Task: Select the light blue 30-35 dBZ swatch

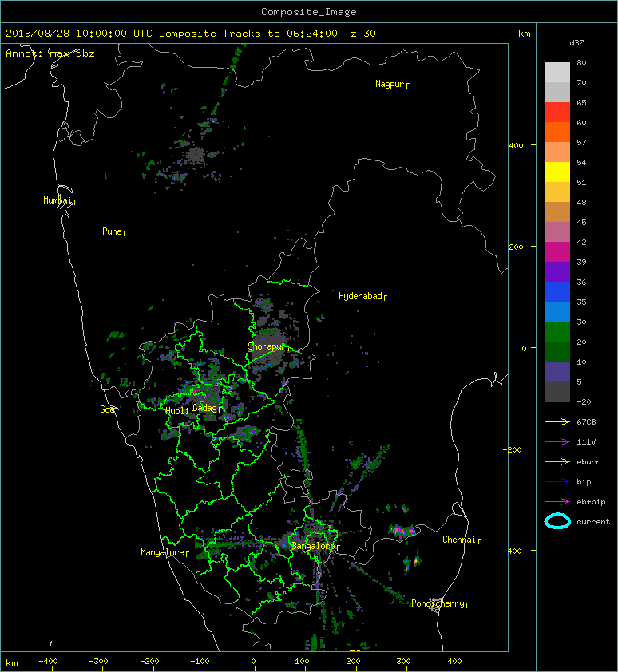Action: point(557,311)
